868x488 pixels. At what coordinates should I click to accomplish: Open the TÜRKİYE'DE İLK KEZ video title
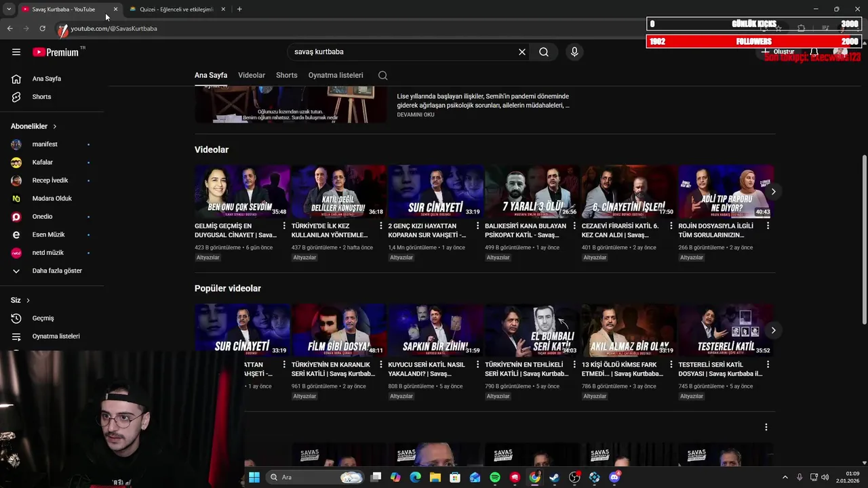[330, 230]
